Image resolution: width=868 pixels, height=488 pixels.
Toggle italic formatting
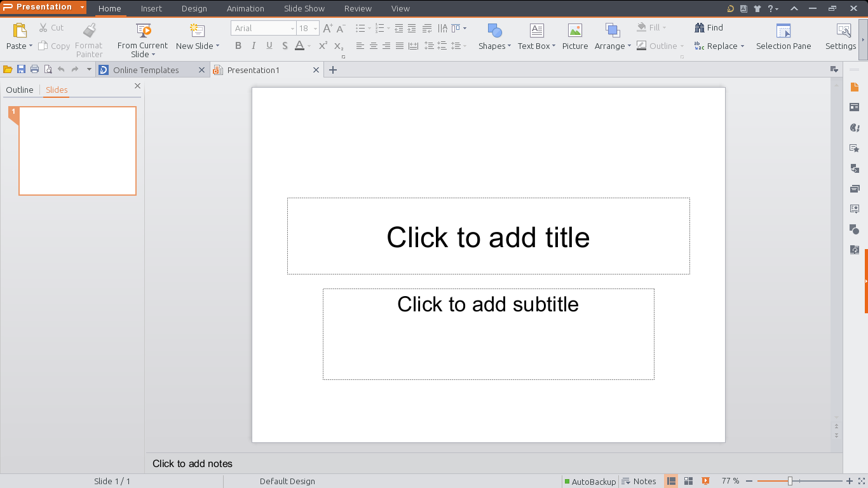[254, 46]
